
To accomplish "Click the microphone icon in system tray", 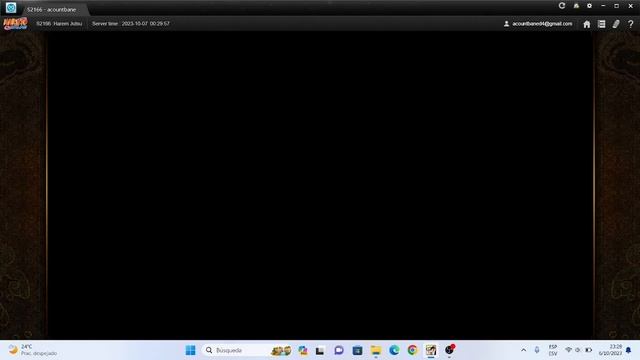I will [x=537, y=350].
